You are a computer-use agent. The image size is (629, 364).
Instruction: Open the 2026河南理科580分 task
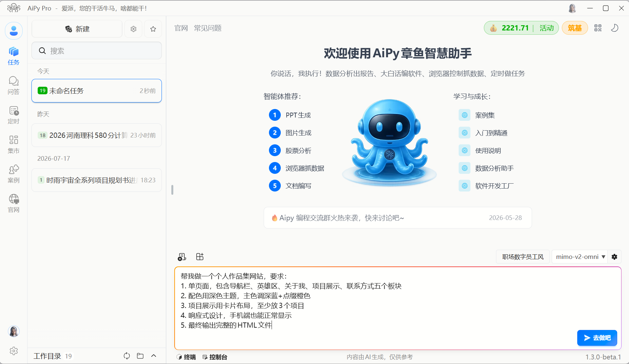[x=97, y=135]
